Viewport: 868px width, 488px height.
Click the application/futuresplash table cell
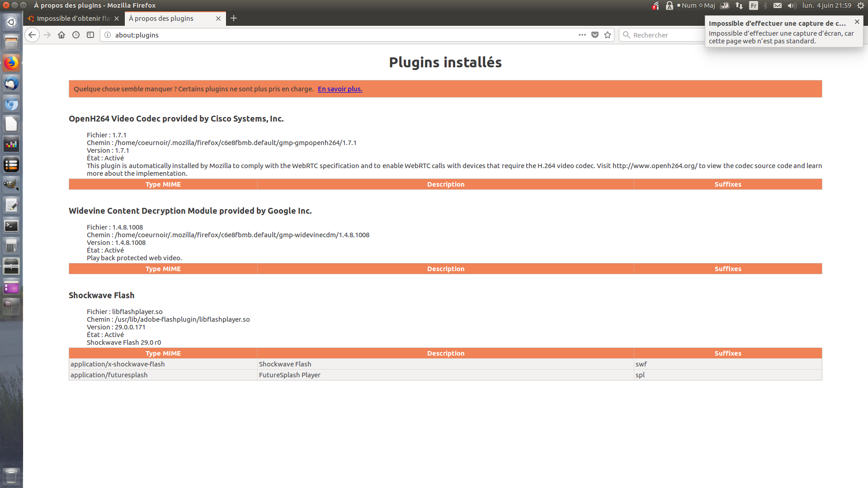point(163,375)
